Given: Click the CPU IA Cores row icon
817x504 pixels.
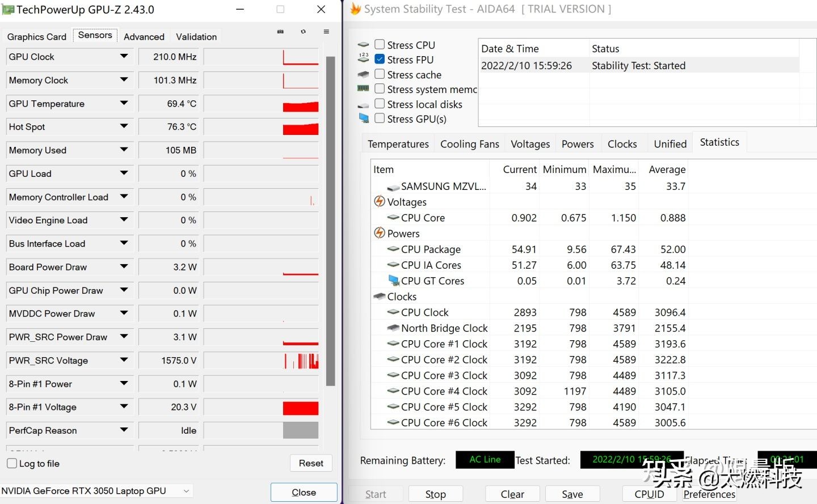Looking at the screenshot, I should (x=393, y=265).
